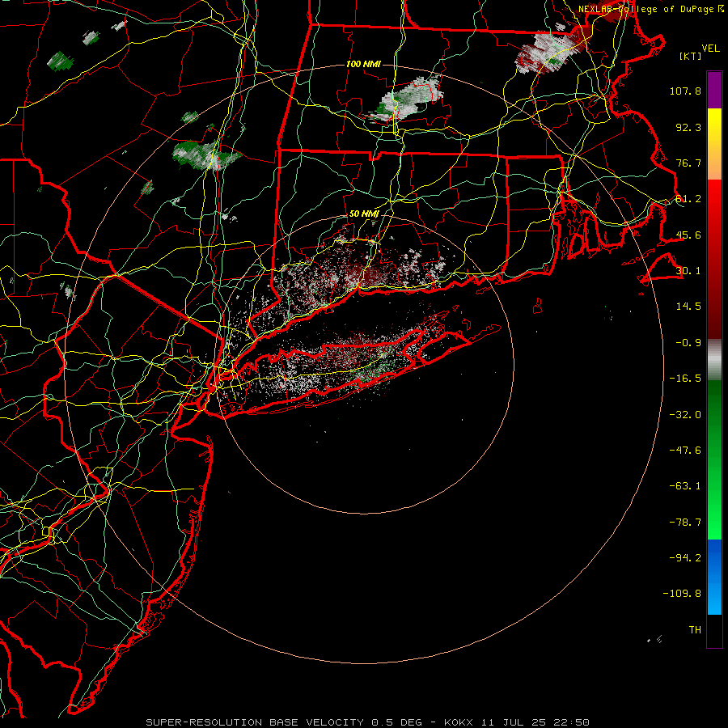
Task: Click the 30.1 legend value
Action: pos(688,271)
